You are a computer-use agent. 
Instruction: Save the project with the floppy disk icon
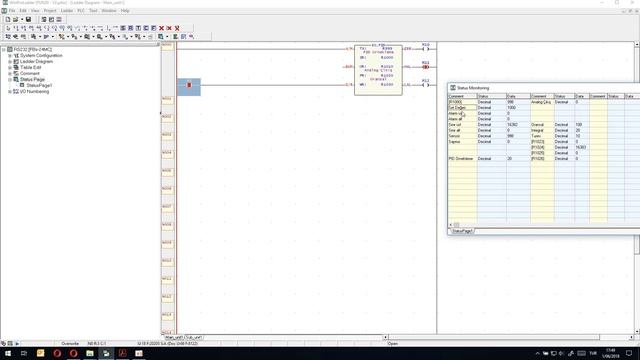29,19
